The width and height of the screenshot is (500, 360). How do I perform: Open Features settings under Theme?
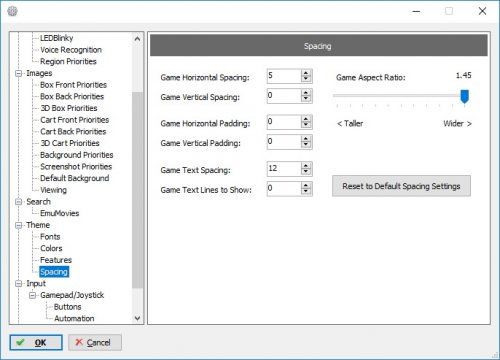(56, 260)
